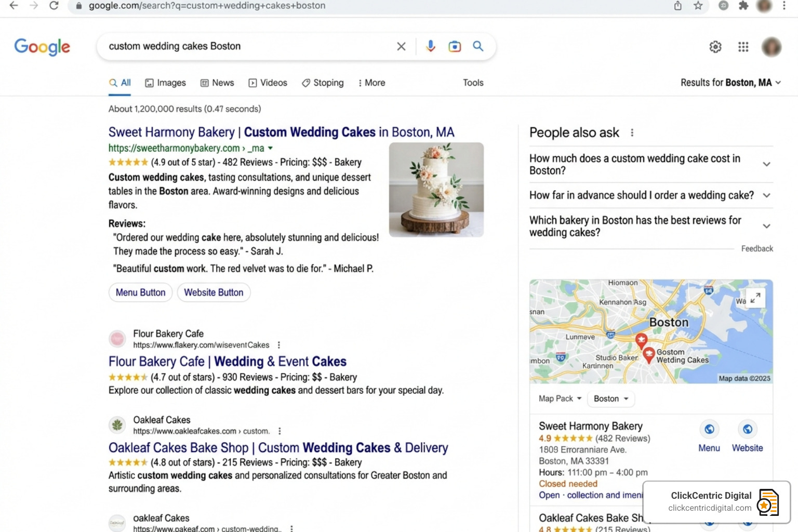798x532 pixels.
Task: Reload the page with the refresh icon
Action: coord(54,6)
